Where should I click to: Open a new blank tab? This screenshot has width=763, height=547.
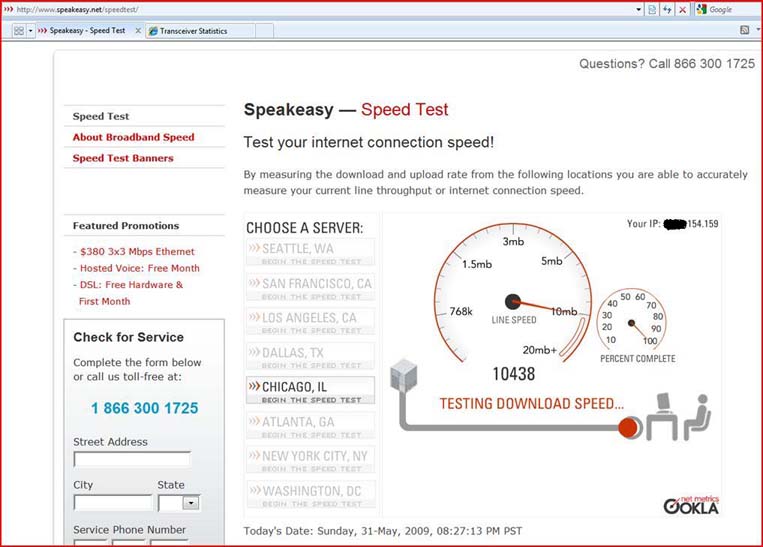[x=264, y=31]
